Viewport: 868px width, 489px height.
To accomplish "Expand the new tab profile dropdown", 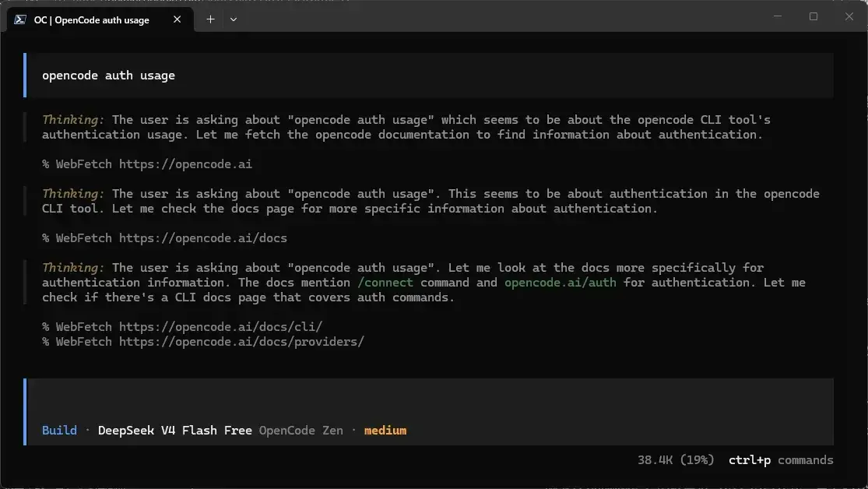I will (234, 19).
